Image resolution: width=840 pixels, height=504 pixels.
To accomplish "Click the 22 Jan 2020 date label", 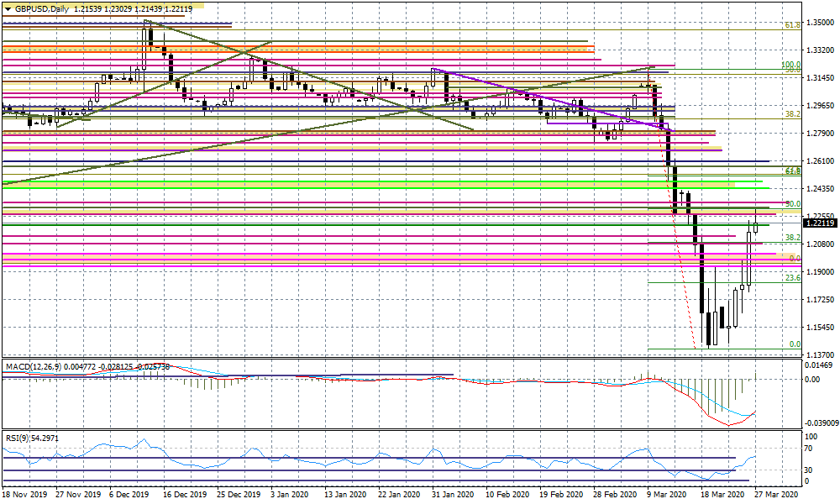I will [x=399, y=495].
